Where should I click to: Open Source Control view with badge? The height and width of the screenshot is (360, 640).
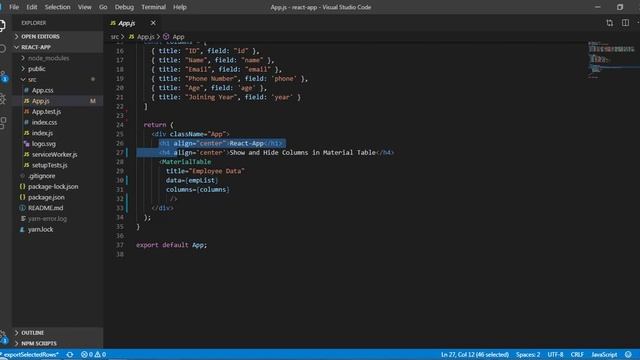tap(3, 76)
